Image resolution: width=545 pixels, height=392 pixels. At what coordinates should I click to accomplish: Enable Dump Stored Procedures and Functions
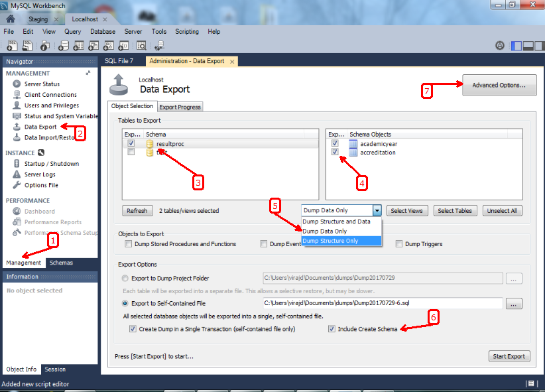(128, 244)
